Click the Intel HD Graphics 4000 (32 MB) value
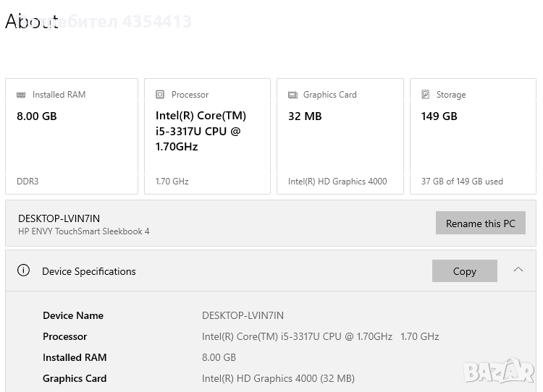Viewport: 543px width, 392px height. pyautogui.click(x=278, y=378)
